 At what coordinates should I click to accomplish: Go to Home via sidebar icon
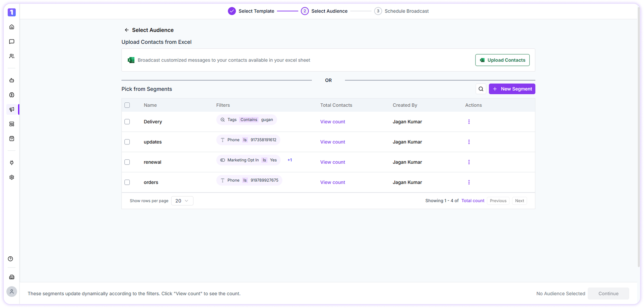click(x=12, y=27)
